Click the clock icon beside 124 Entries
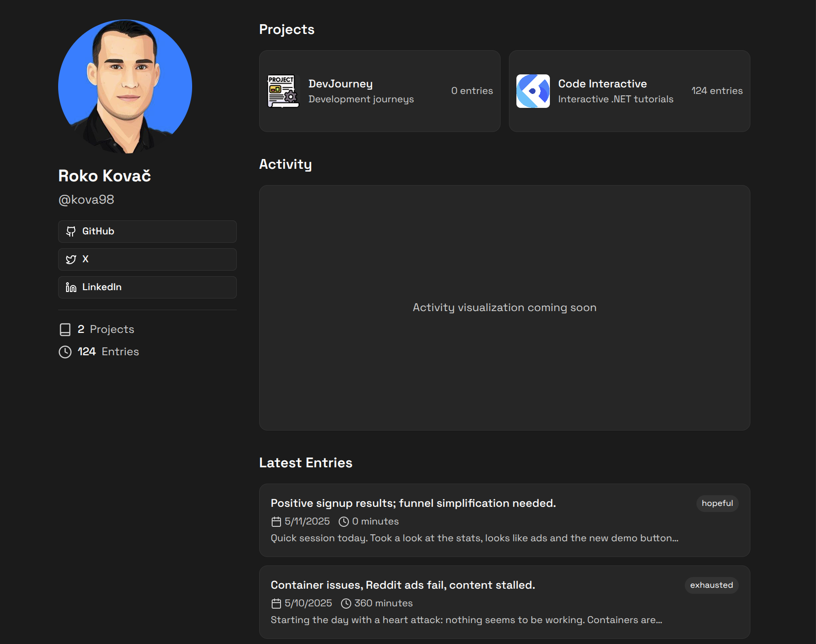The image size is (816, 644). click(x=65, y=352)
